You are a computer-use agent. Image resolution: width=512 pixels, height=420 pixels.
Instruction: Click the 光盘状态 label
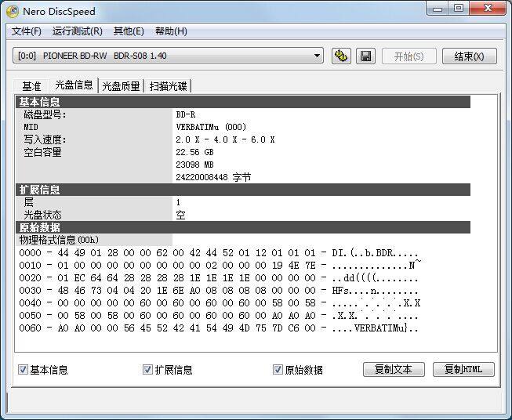42,215
